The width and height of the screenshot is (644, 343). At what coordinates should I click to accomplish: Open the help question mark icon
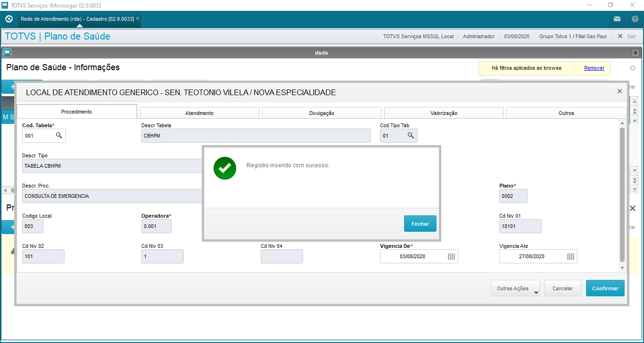pos(635,19)
